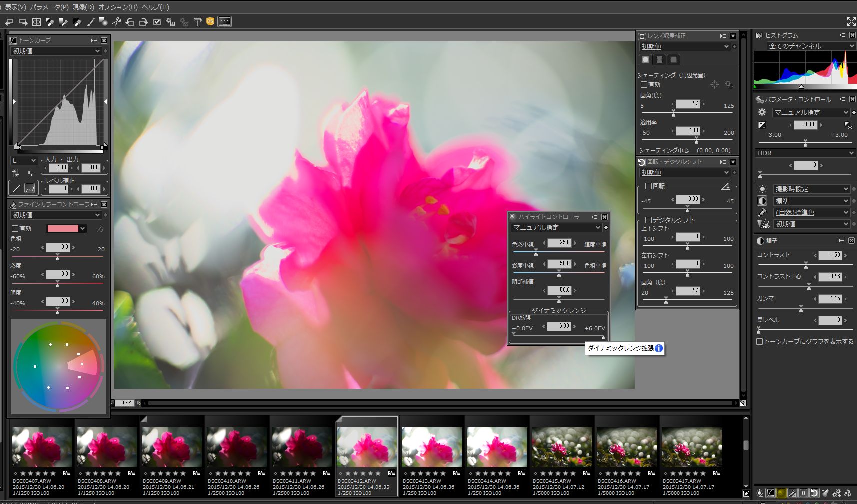
Task: Toggle rotation panel icon in bottom bar
Action: [x=814, y=493]
